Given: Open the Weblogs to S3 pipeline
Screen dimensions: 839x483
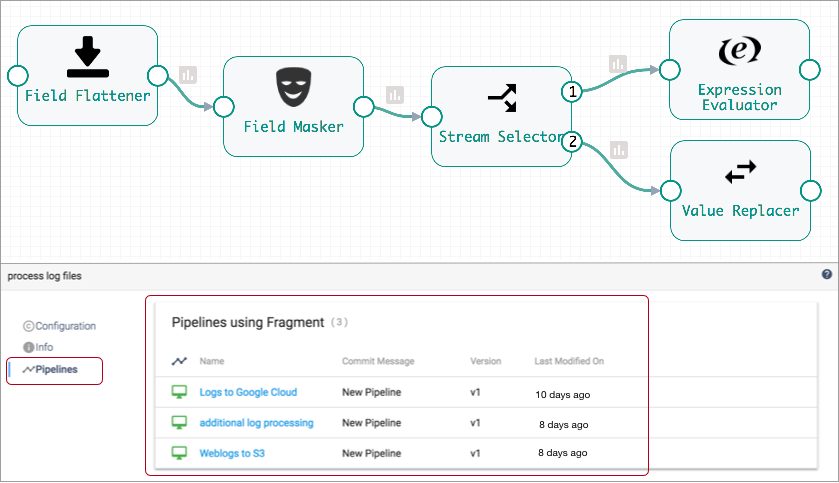Looking at the screenshot, I should coord(232,453).
